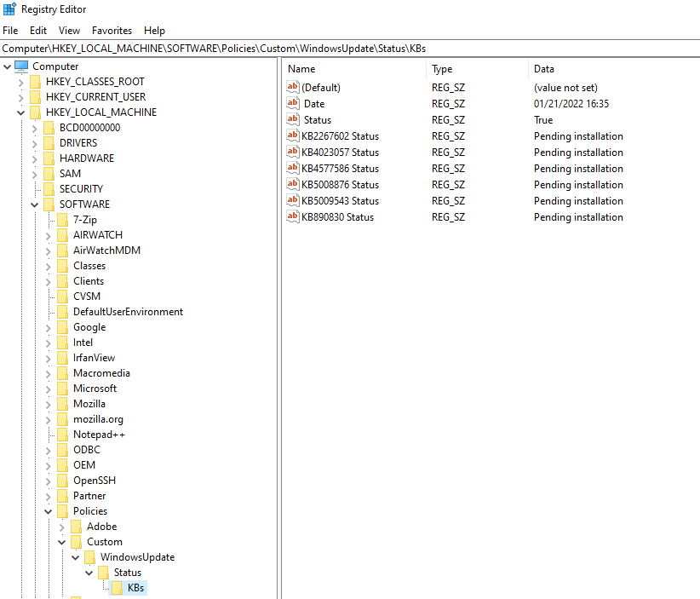Viewport: 700px width, 599px height.
Task: Click the string icon beside the KB2267602 Status value
Action: click(294, 136)
